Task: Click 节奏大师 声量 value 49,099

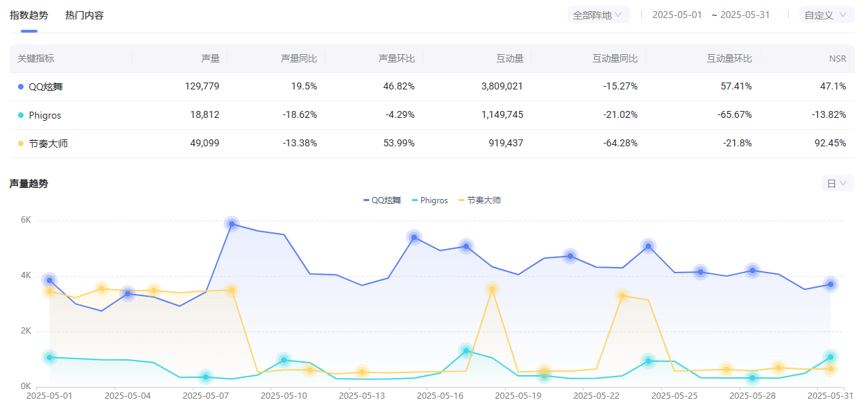Action: 205,144
